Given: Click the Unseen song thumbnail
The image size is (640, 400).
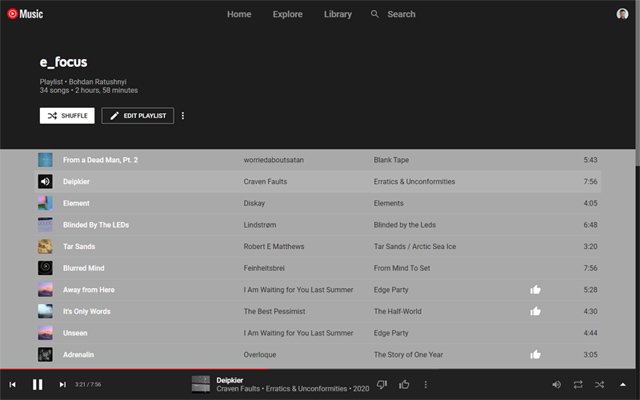Looking at the screenshot, I should 45,333.
